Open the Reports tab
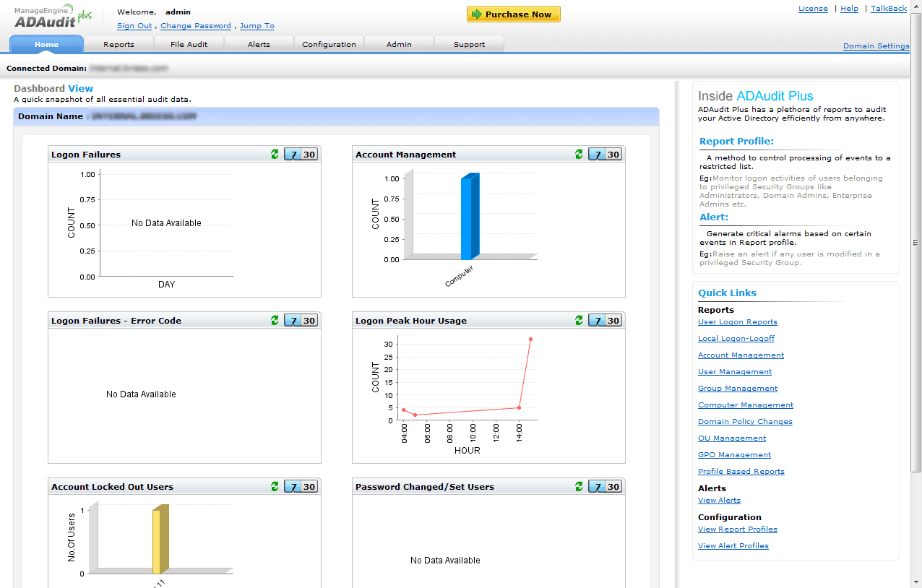This screenshot has width=922, height=588. point(119,45)
